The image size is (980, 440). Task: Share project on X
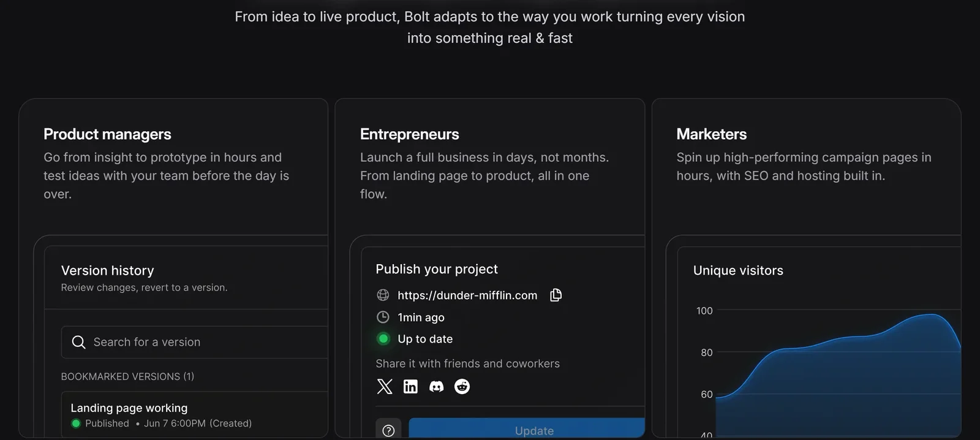(385, 386)
